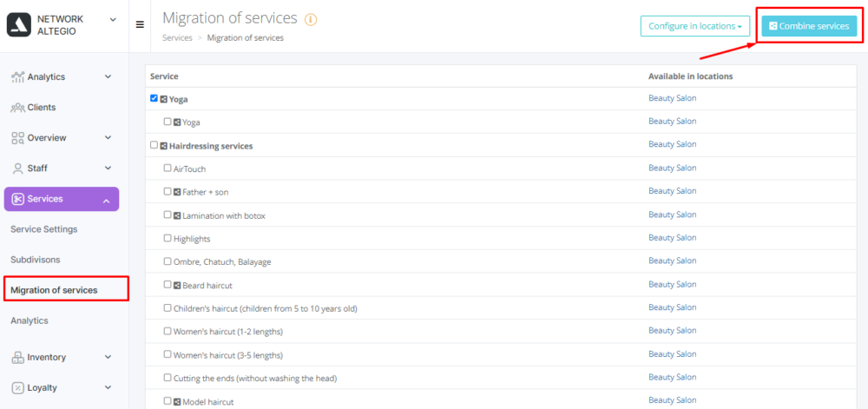The image size is (868, 409).
Task: Click the Staff person icon
Action: [17, 168]
